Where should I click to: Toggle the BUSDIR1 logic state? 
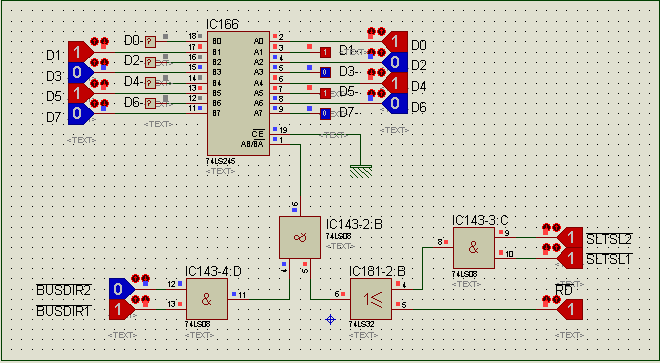(x=122, y=310)
